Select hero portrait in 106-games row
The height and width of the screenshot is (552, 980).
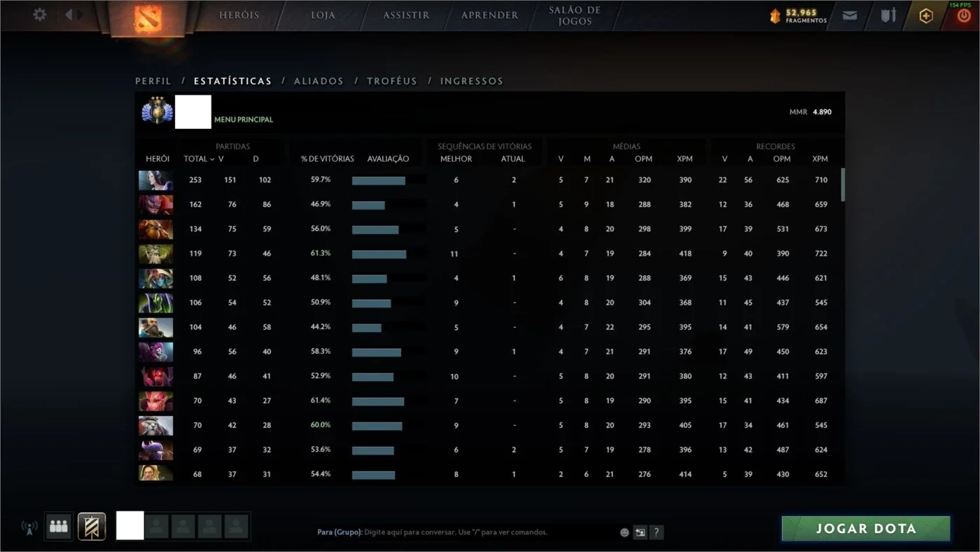155,303
